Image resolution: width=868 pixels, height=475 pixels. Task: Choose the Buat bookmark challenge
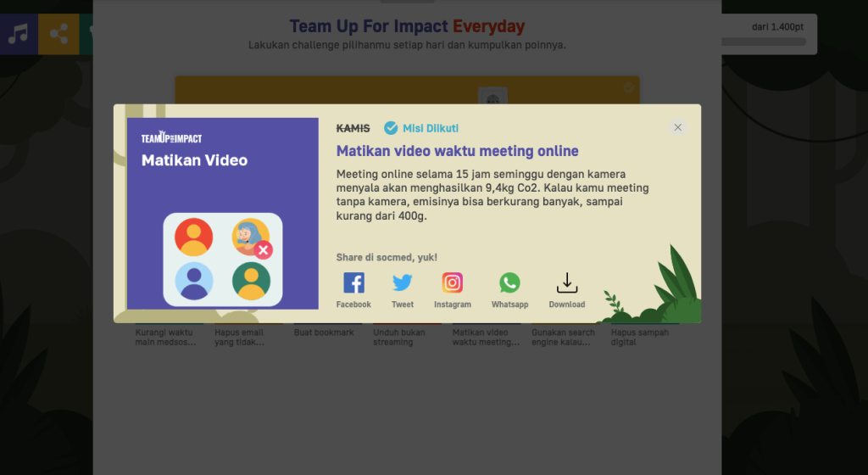click(x=324, y=332)
